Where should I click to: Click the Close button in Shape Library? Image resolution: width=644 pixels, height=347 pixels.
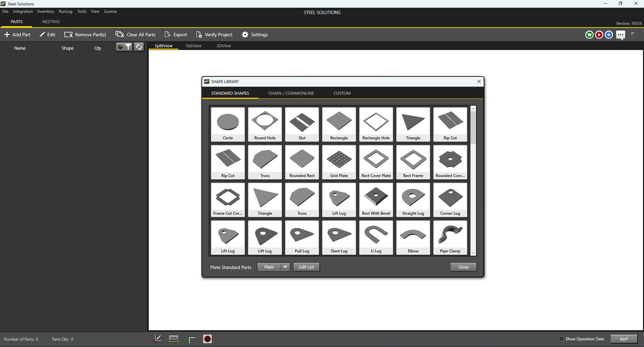tap(463, 267)
